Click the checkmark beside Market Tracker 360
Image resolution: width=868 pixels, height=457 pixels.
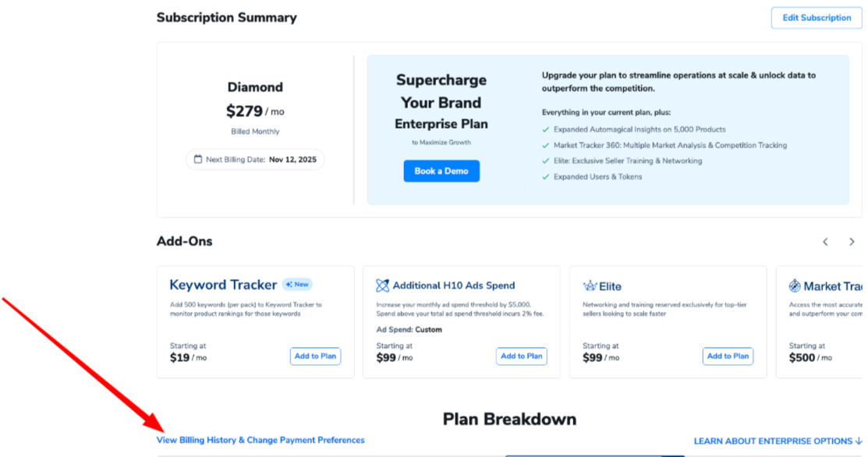[x=545, y=145]
